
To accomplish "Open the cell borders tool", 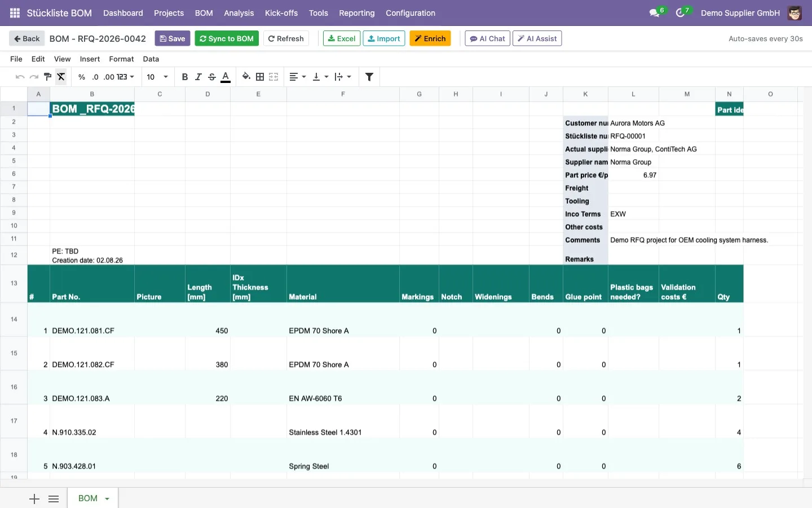I will 260,77.
